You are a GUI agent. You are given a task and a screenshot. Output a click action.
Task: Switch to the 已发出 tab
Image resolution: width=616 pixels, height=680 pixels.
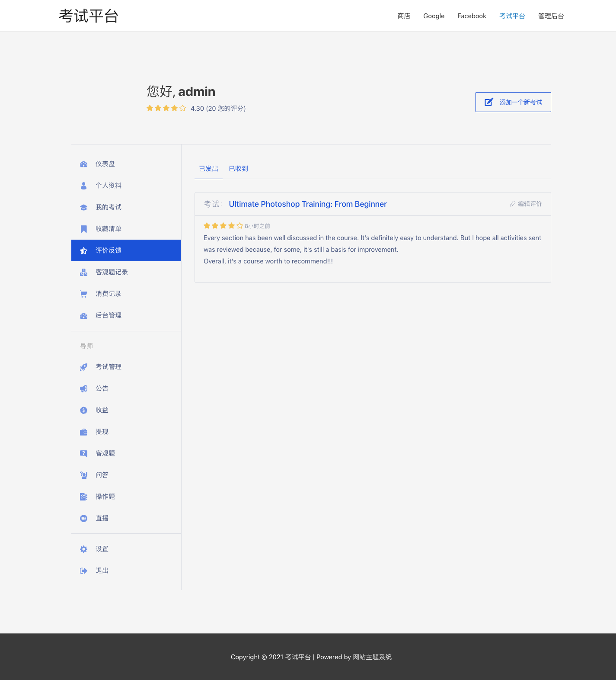[x=208, y=169]
